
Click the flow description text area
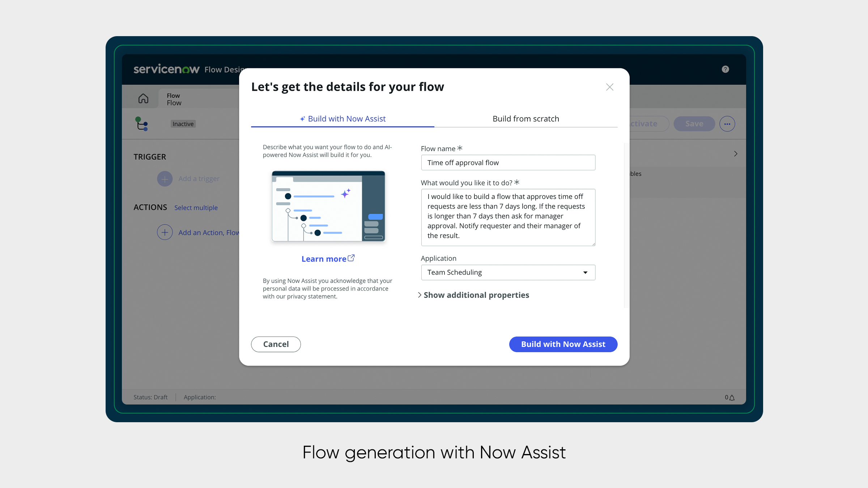[x=508, y=217]
